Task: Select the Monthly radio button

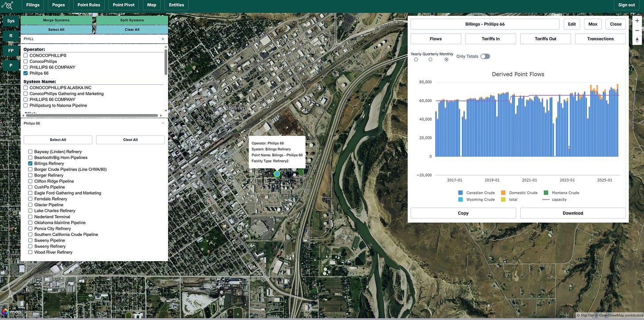Action: pyautogui.click(x=446, y=59)
